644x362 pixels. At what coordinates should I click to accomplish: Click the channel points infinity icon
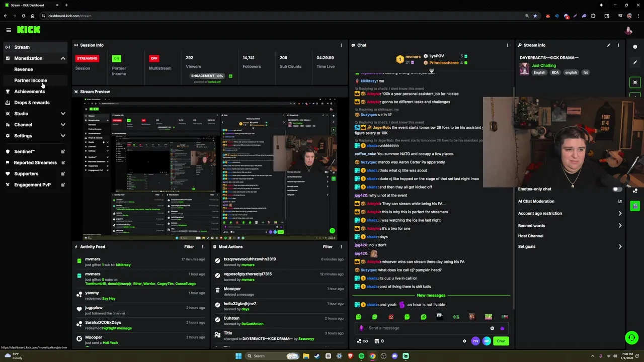pos(362,341)
